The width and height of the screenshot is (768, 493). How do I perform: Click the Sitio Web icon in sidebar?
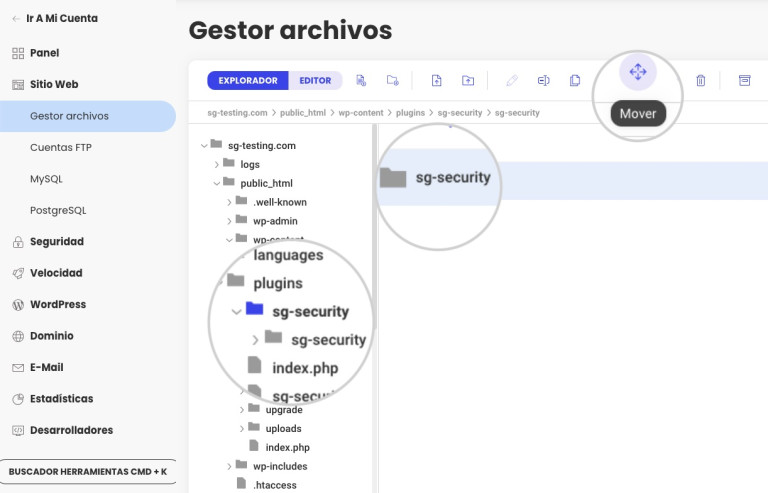pyautogui.click(x=18, y=85)
